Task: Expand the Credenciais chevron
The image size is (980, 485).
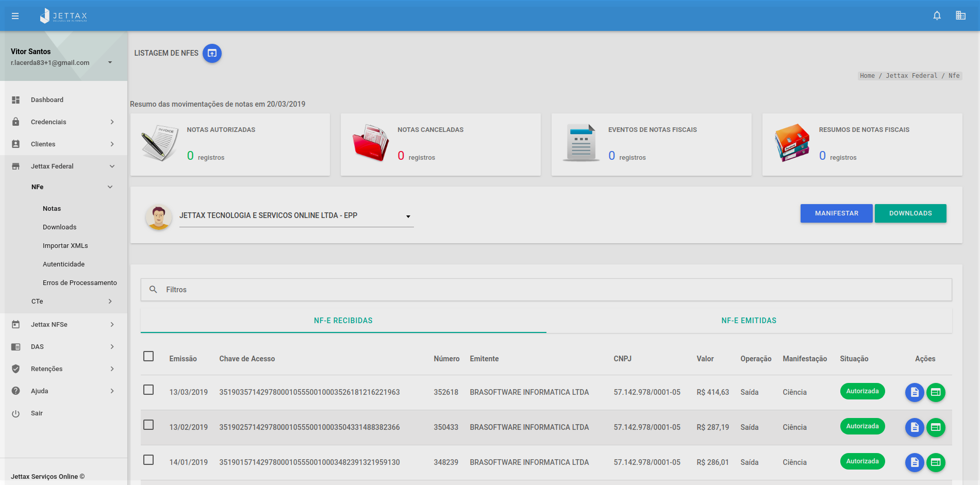Action: coord(112,122)
